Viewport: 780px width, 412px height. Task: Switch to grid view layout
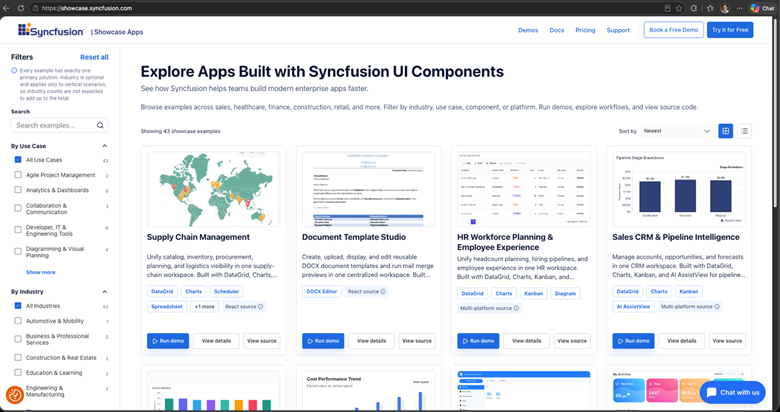point(726,131)
